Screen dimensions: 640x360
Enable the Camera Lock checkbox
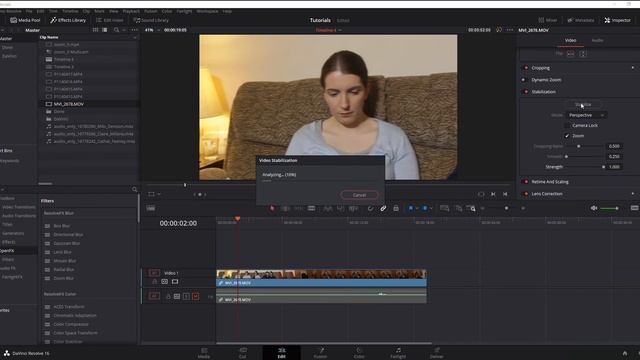[x=567, y=125]
